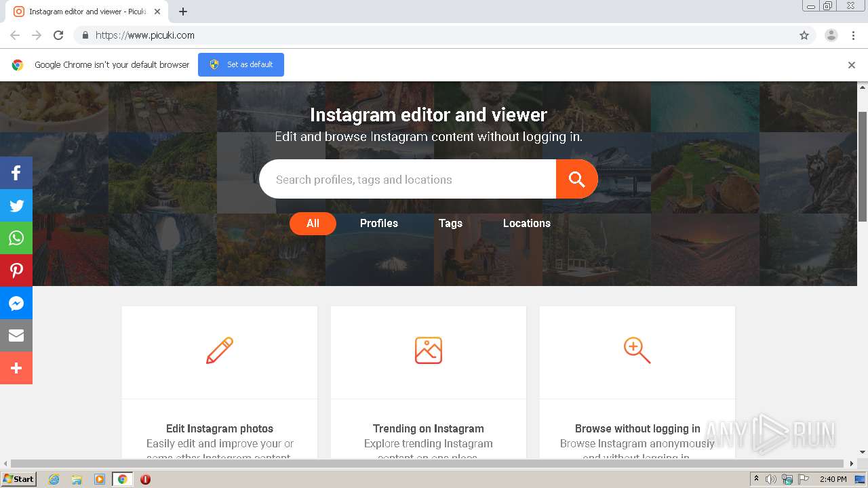Screen dimensions: 868x488
Task: Click the orange search magnifier button
Action: pyautogui.click(x=577, y=179)
